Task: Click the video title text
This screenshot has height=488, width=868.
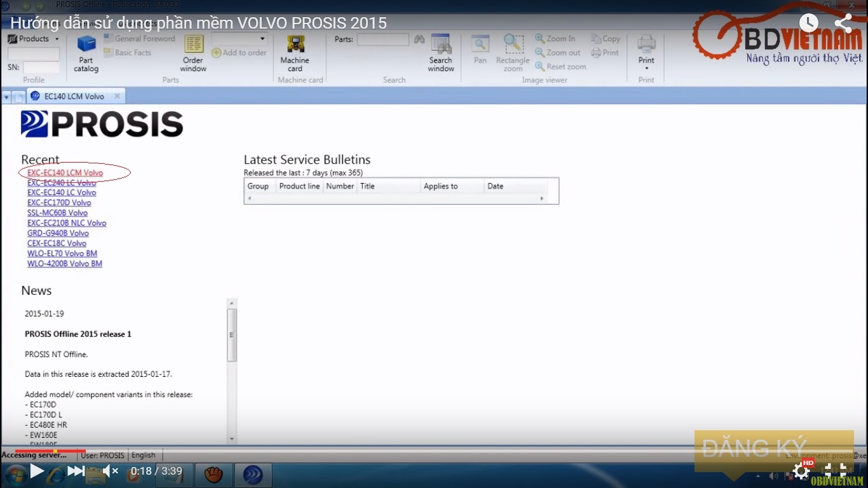Action: pos(198,24)
